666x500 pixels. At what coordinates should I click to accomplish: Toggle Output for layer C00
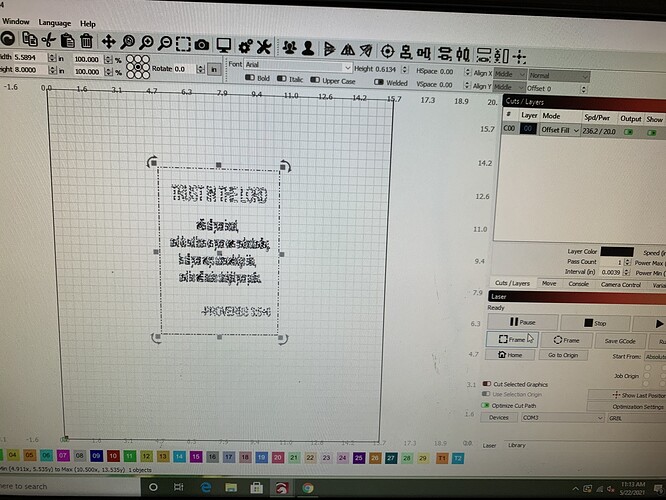[629, 132]
